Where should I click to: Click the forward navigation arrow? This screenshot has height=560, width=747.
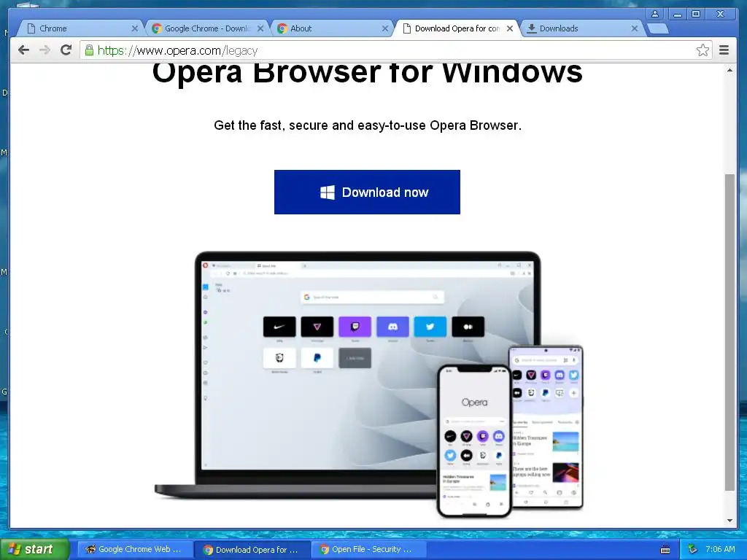44,50
